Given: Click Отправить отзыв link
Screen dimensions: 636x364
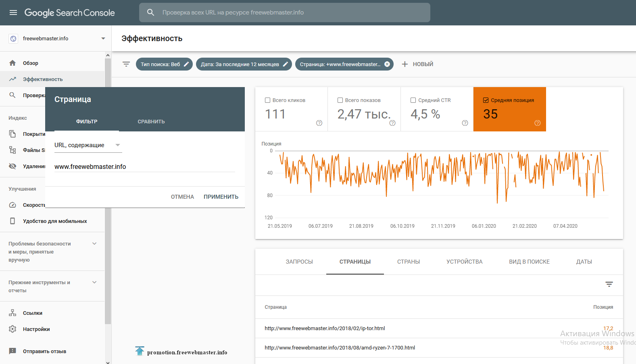Looking at the screenshot, I should [44, 351].
